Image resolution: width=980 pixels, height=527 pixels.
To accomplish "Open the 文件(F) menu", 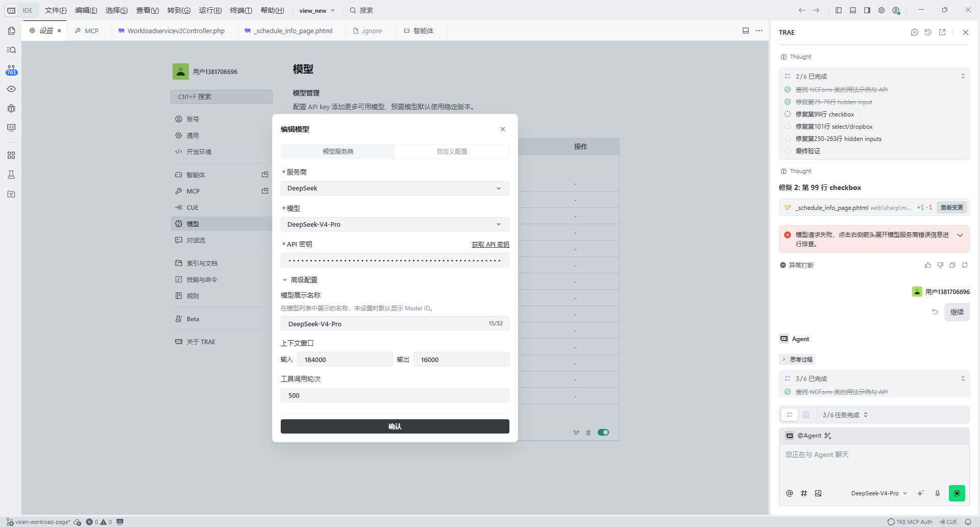I will [x=56, y=10].
